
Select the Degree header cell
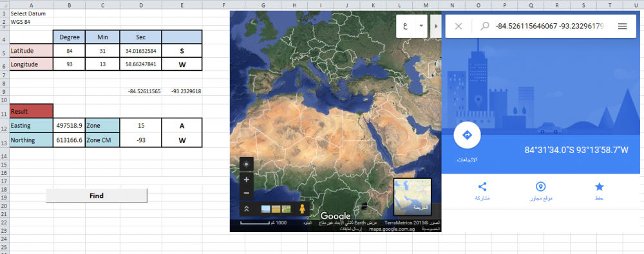(70, 37)
